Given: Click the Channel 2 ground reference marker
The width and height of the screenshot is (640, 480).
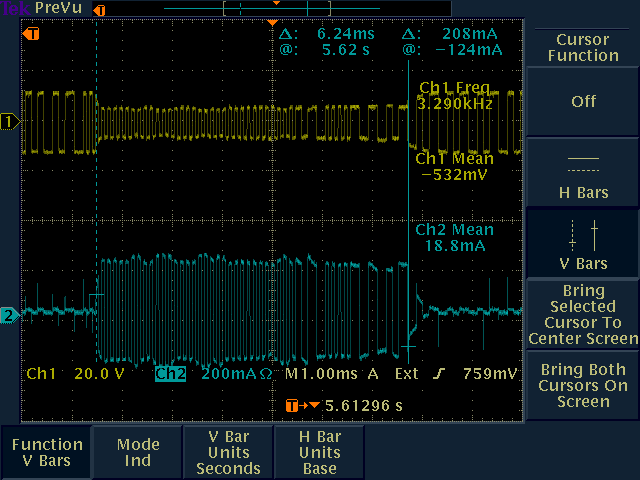Looking at the screenshot, I should pyautogui.click(x=10, y=316).
